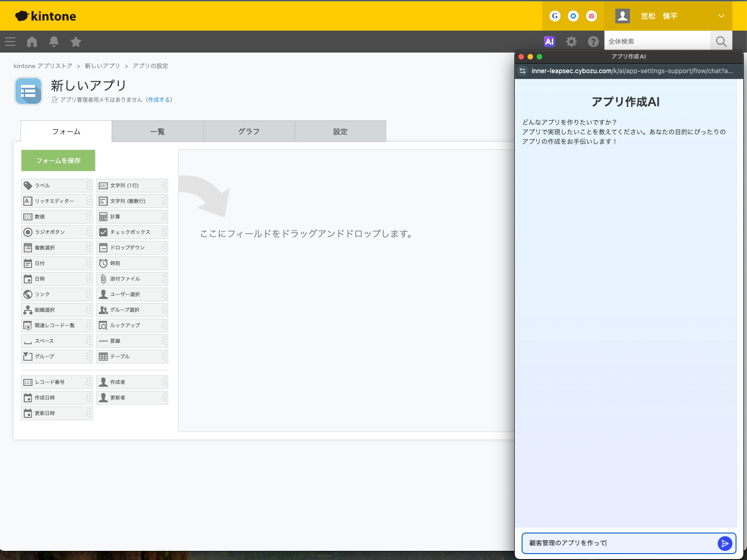The height and width of the screenshot is (560, 747).
Task: Select the ルックアップ field
Action: (126, 325)
